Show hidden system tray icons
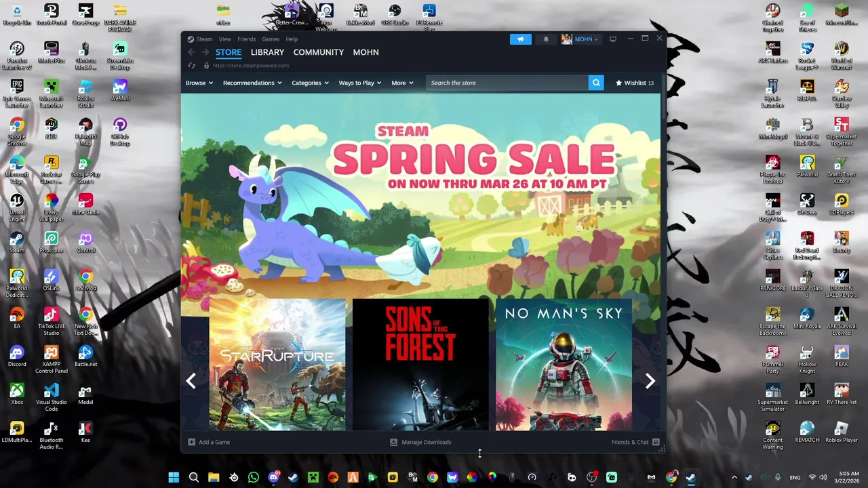The image size is (868, 488). pyautogui.click(x=734, y=477)
